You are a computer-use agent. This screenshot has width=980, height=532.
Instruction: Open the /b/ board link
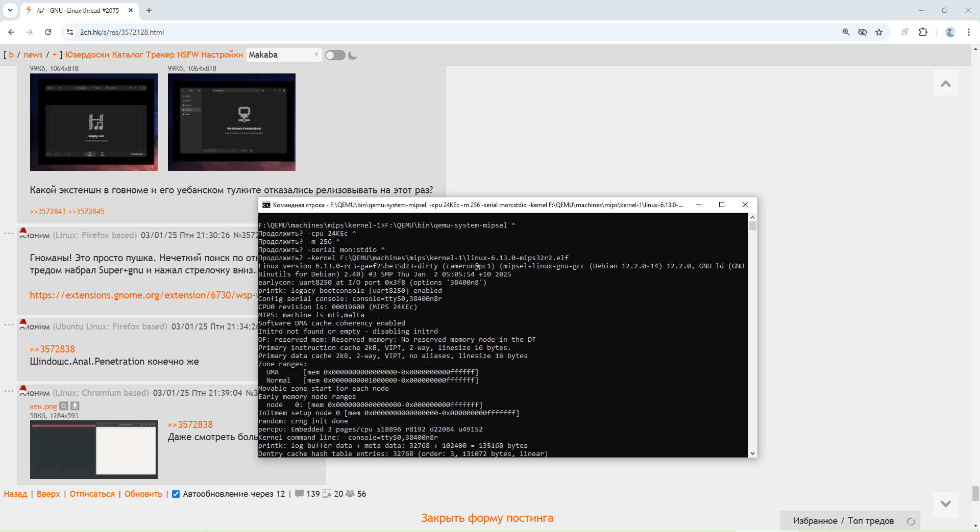click(x=11, y=55)
